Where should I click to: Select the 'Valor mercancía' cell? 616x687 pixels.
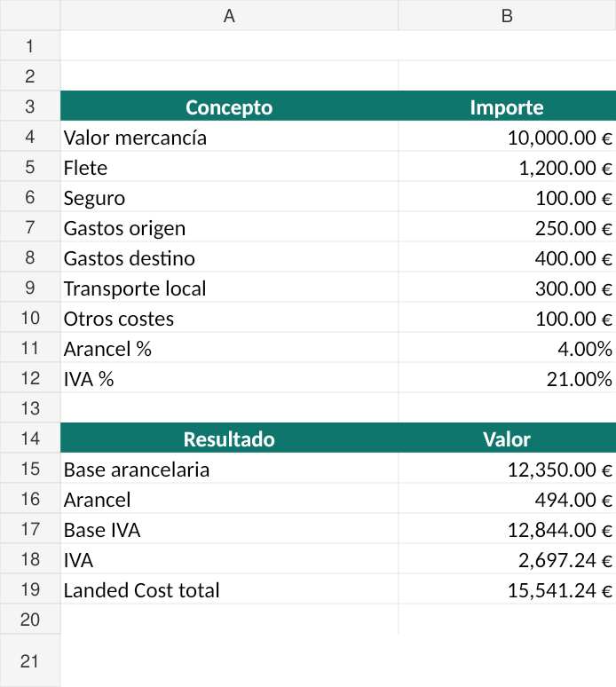229,137
